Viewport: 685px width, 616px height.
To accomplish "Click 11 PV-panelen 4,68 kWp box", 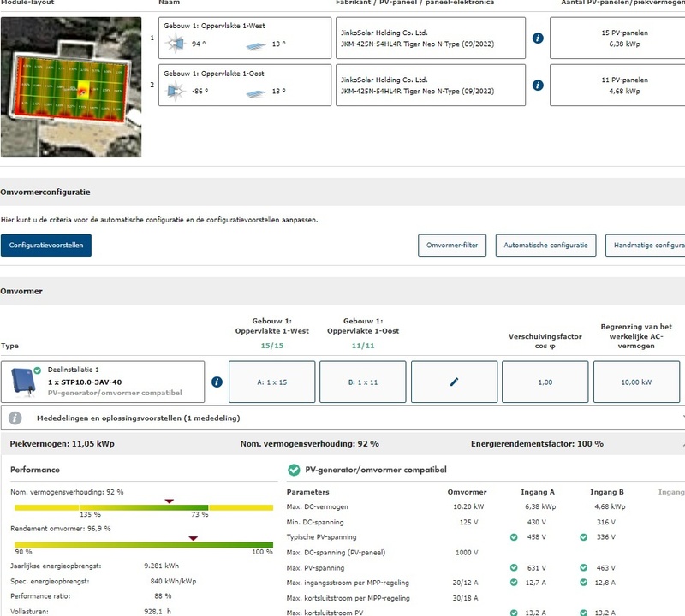I will click(x=617, y=86).
